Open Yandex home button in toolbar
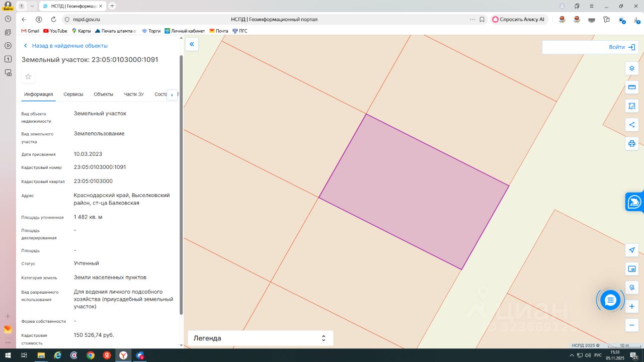 pyautogui.click(x=39, y=20)
